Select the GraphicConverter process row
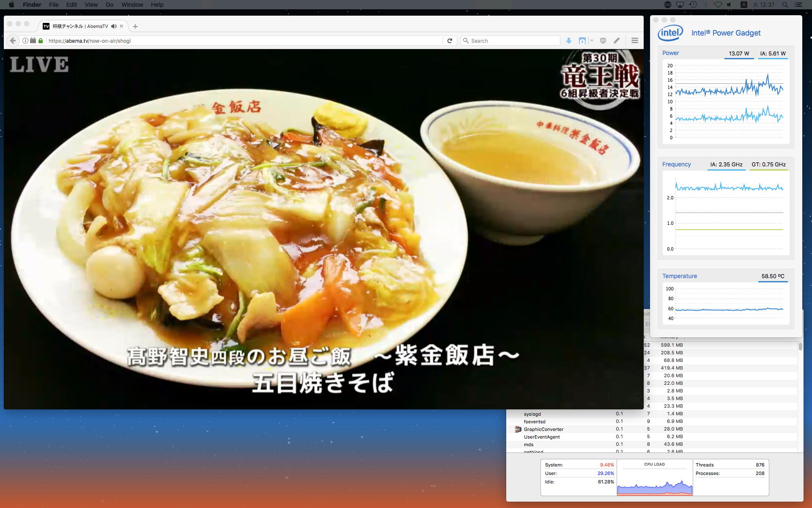 point(543,429)
